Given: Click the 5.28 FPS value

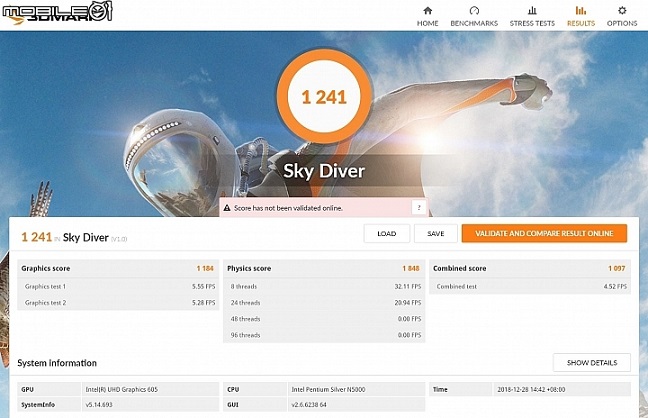Looking at the screenshot, I should [x=203, y=303].
